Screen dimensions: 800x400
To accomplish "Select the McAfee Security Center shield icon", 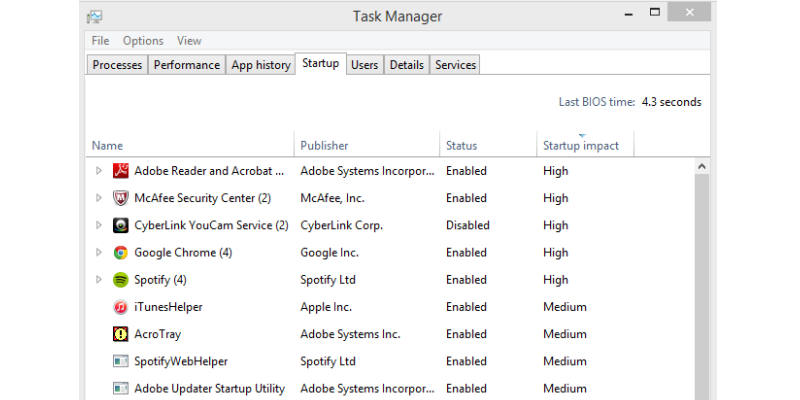I will pos(120,198).
